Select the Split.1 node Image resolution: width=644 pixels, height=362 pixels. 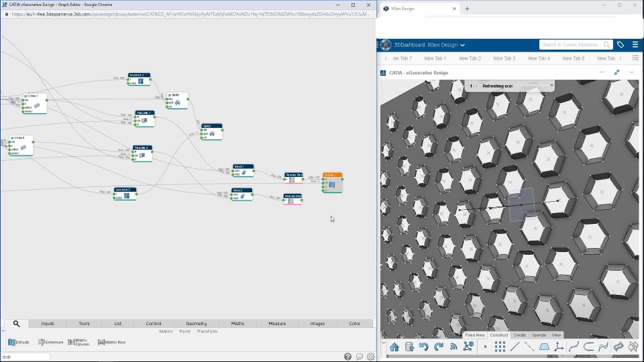coord(177,101)
